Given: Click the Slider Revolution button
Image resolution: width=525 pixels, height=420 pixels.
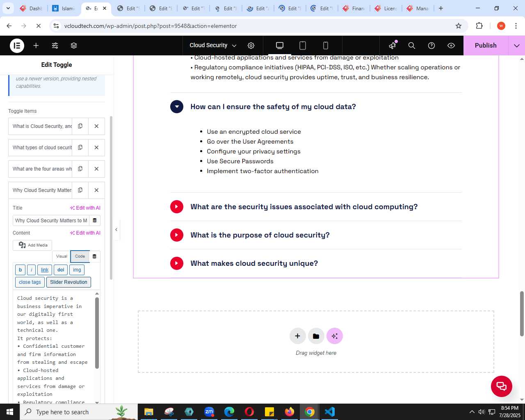Looking at the screenshot, I should pyautogui.click(x=68, y=282).
